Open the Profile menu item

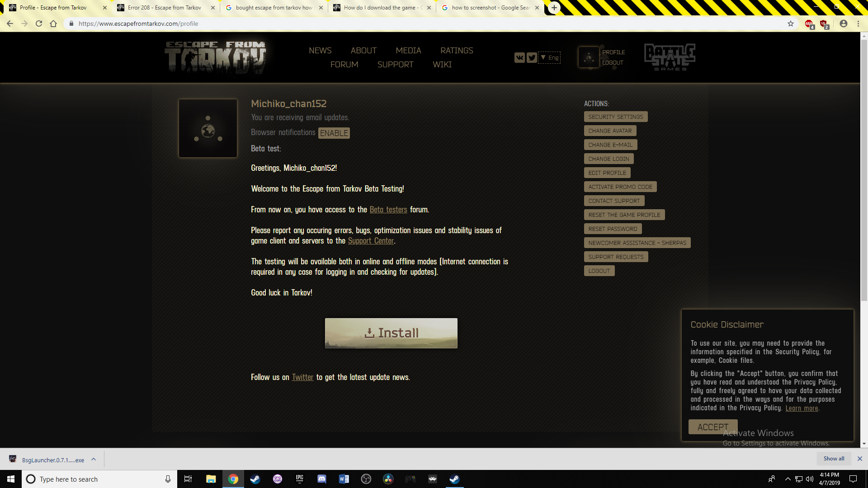[x=613, y=52]
